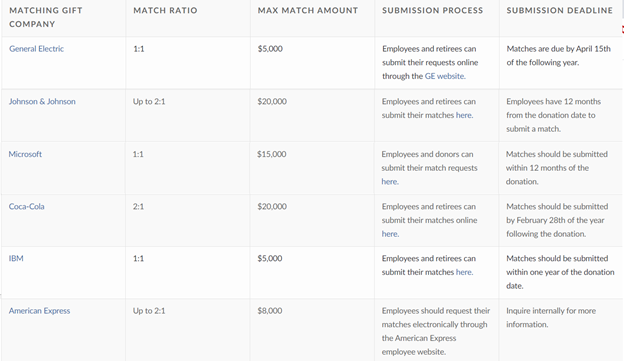Click the Max Match Amount column header
Screen dimensions: 624x361
308,10
